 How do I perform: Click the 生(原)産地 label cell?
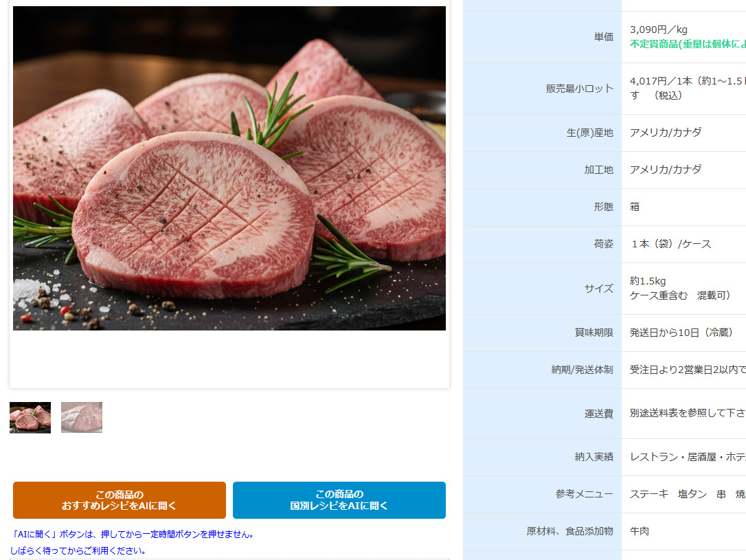(x=543, y=133)
